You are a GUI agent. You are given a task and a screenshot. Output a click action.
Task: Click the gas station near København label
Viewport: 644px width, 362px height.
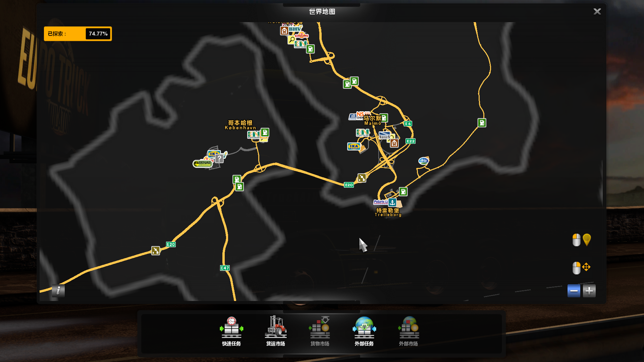pyautogui.click(x=265, y=132)
